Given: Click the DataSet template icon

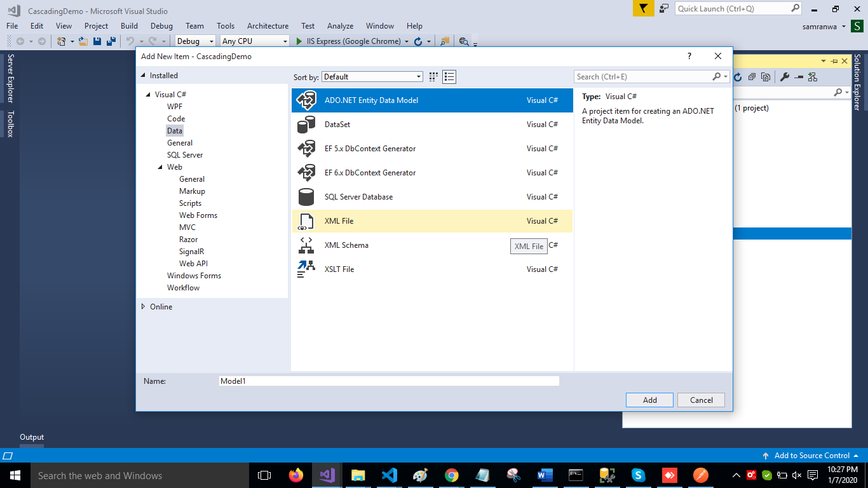Looking at the screenshot, I should pyautogui.click(x=306, y=125).
